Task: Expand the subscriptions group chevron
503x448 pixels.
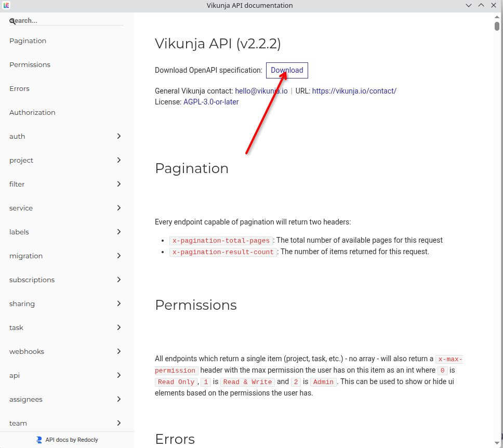Action: click(119, 280)
